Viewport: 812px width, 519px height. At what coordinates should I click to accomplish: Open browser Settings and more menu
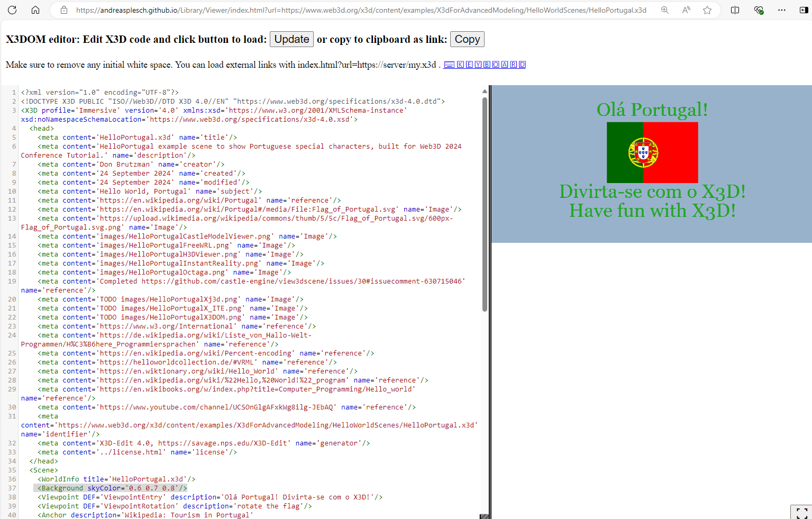point(782,10)
